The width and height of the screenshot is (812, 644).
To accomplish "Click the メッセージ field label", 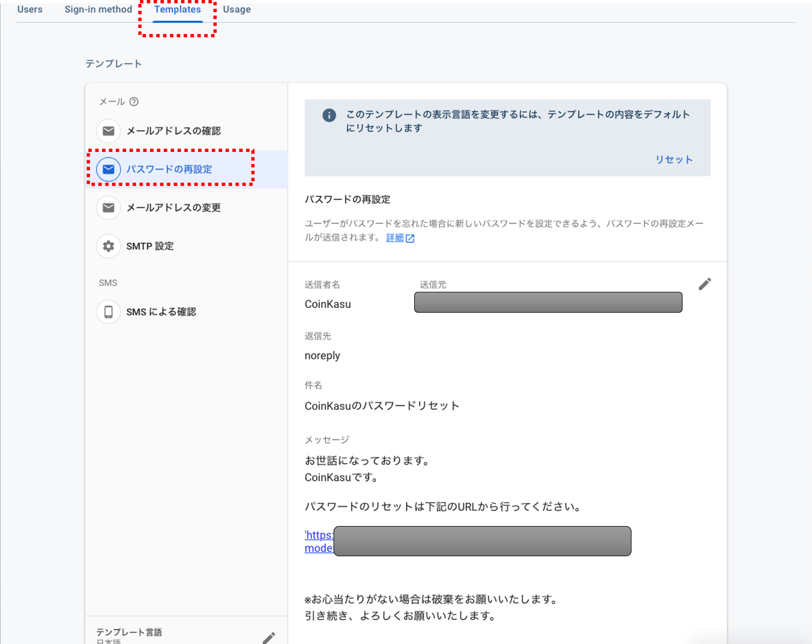I will tap(327, 440).
